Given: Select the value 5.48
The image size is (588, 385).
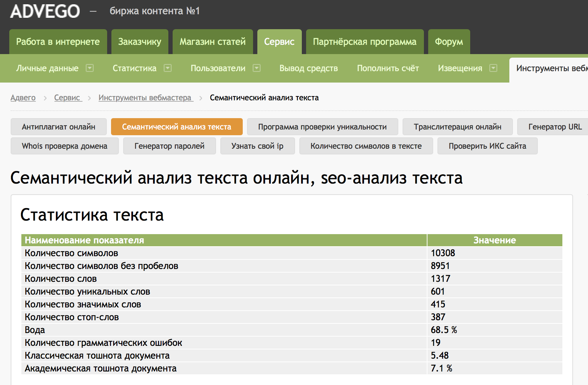Looking at the screenshot, I should pyautogui.click(x=440, y=355).
